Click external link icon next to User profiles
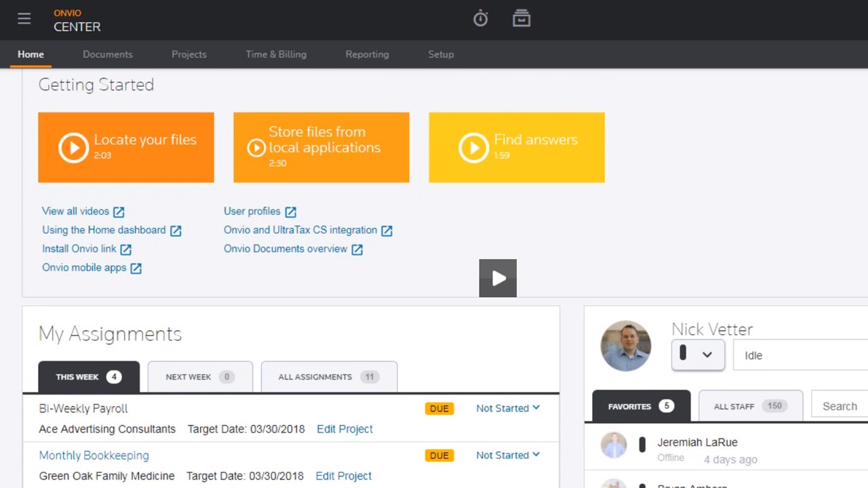This screenshot has height=488, width=868. pyautogui.click(x=290, y=212)
